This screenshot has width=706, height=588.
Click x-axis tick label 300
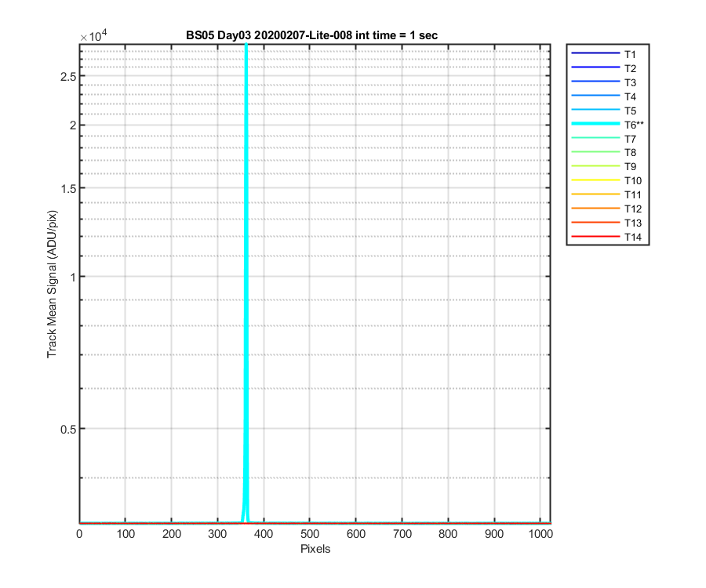coord(217,534)
